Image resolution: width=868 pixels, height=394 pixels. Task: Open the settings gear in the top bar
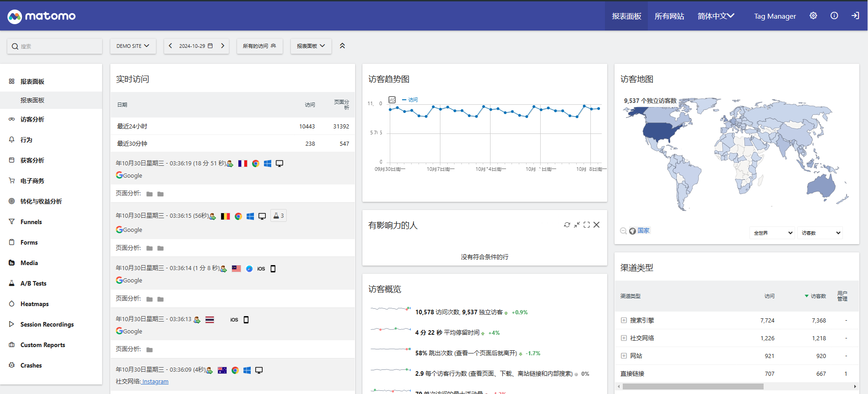(x=813, y=15)
